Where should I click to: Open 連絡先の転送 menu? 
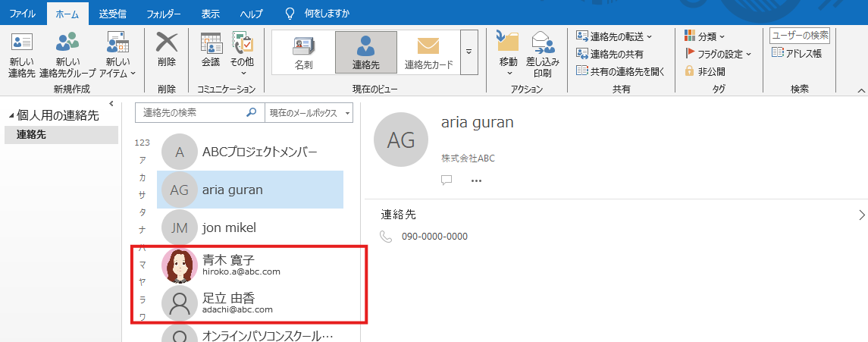(x=615, y=36)
